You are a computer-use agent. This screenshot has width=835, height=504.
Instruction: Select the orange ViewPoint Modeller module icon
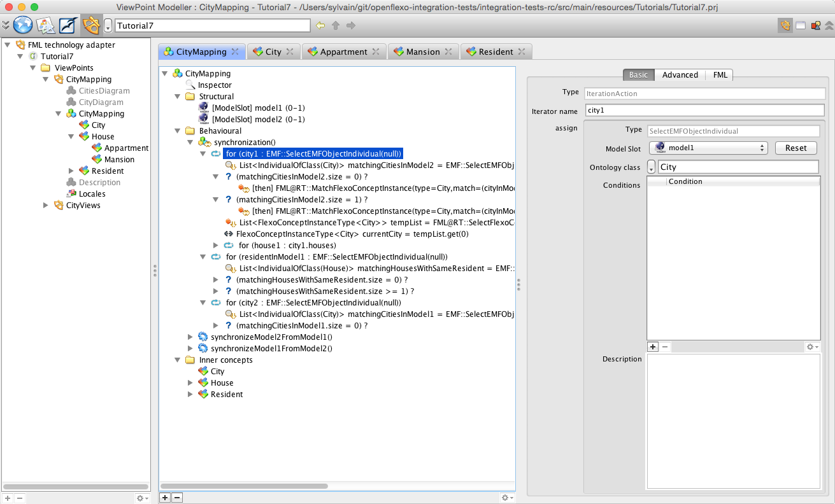pyautogui.click(x=91, y=25)
